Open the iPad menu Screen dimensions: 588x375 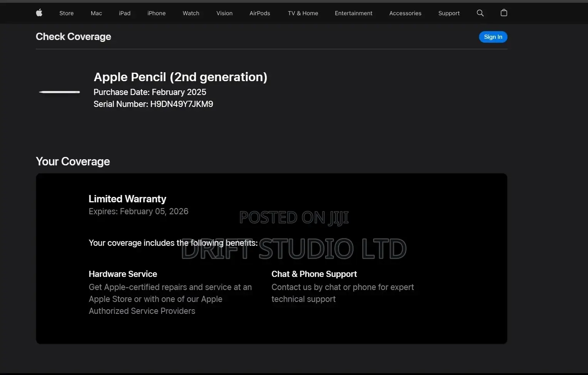[125, 13]
